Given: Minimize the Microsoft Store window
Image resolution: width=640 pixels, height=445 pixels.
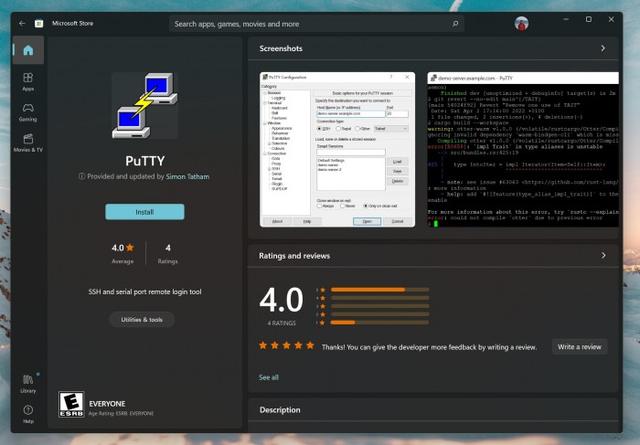Looking at the screenshot, I should pyautogui.click(x=566, y=19).
